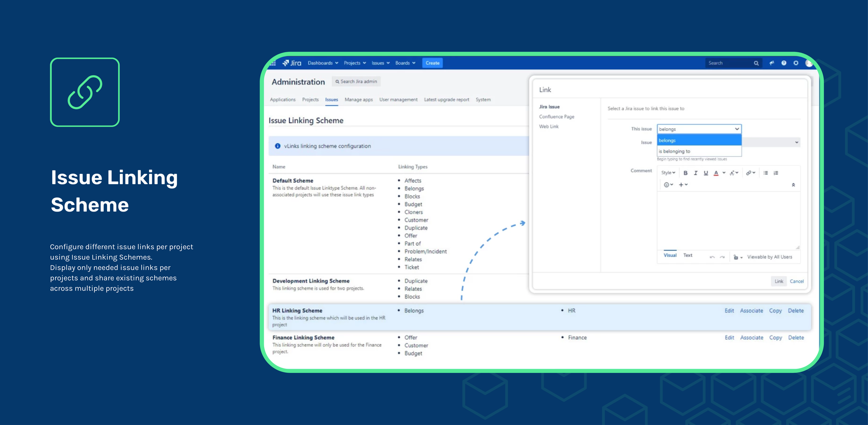Open the link insert dropdown
This screenshot has height=425, width=868.
point(751,173)
